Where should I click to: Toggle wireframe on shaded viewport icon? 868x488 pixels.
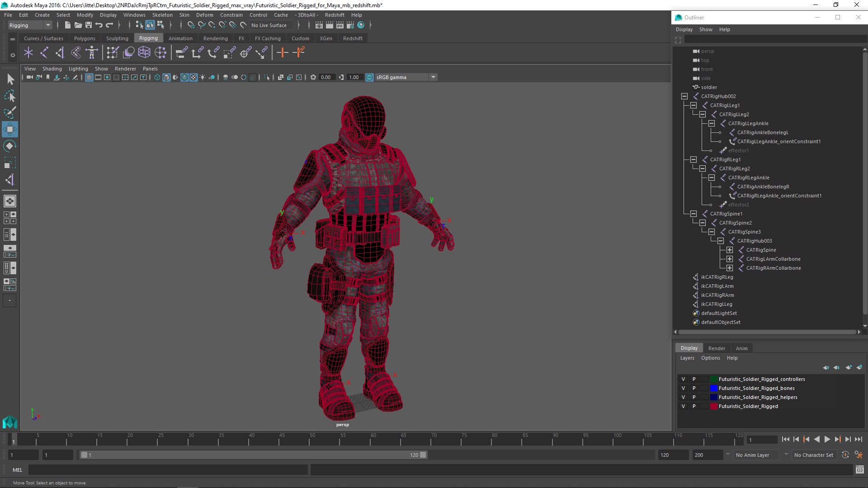(x=184, y=77)
